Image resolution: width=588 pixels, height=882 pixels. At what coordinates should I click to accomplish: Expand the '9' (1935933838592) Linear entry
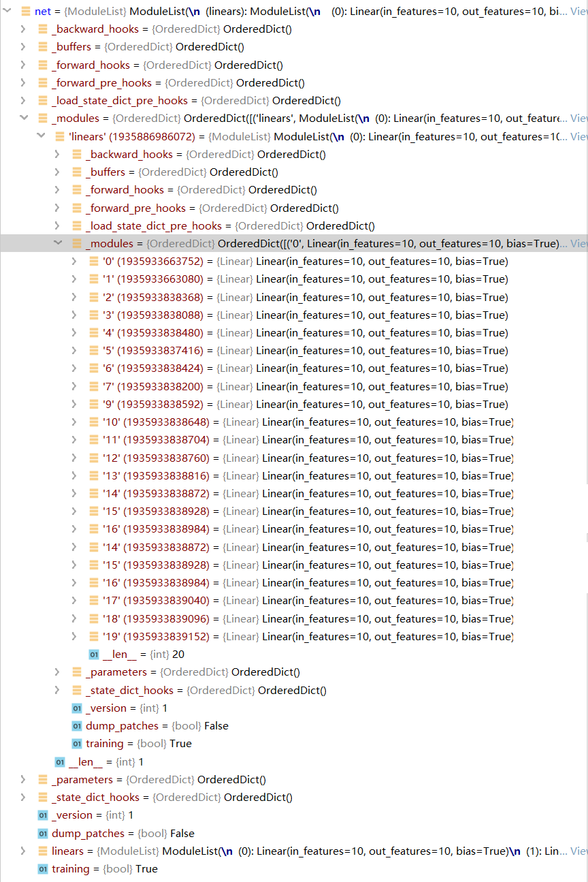[74, 404]
